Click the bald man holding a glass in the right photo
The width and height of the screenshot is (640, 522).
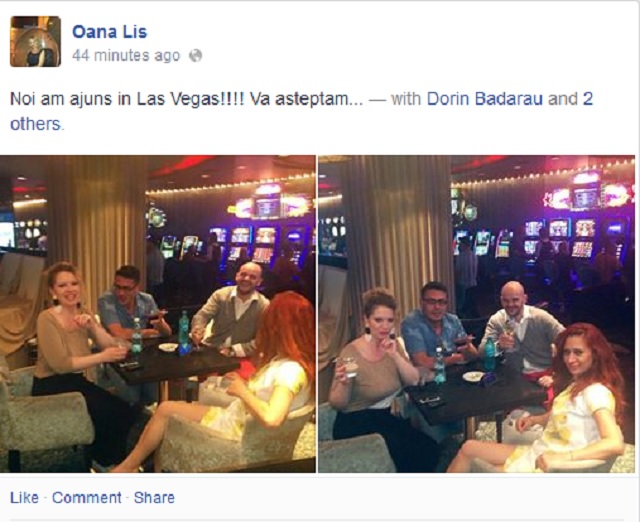(x=520, y=327)
